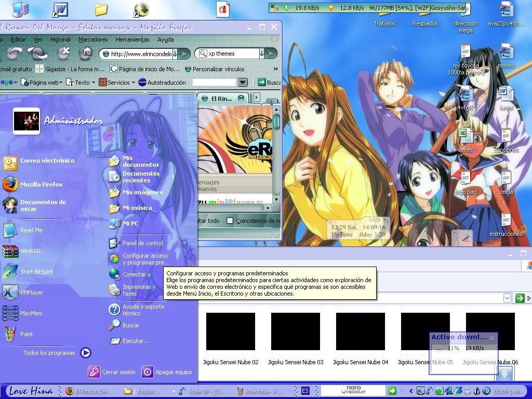The width and height of the screenshot is (532, 399).
Task: Open search box dropdown arrow
Action: pyautogui.click(x=262, y=54)
